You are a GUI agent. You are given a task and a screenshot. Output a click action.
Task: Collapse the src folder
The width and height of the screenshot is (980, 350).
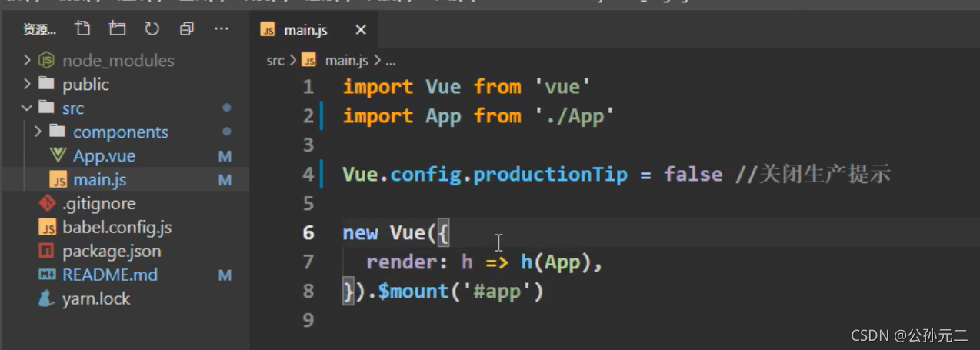28,108
